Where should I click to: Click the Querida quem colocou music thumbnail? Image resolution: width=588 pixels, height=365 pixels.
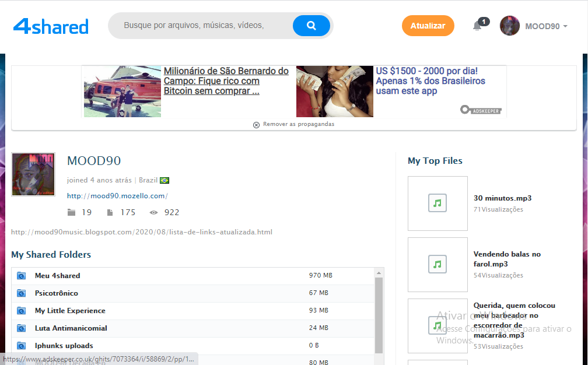coord(437,326)
